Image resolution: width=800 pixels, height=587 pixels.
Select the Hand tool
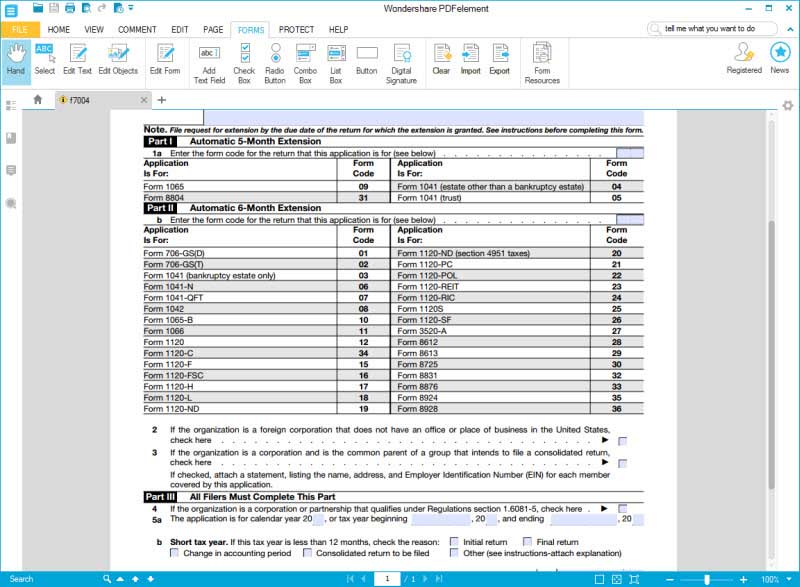pos(16,60)
